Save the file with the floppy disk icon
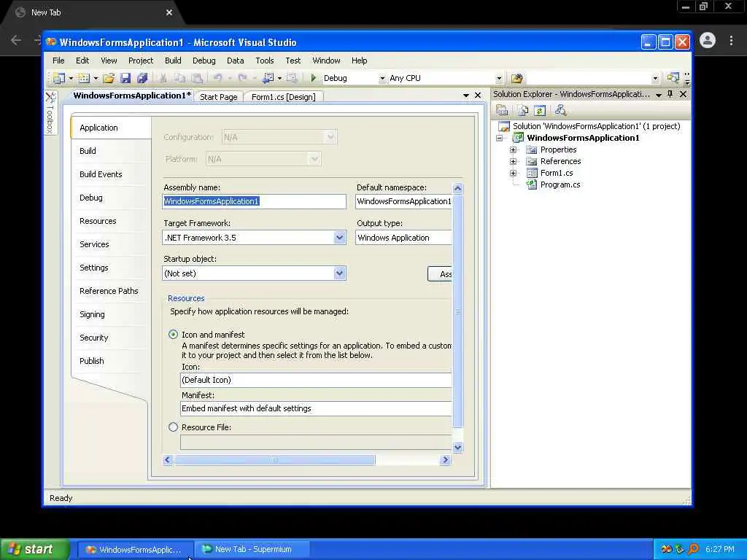Screen dimensions: 747x560 click(125, 78)
